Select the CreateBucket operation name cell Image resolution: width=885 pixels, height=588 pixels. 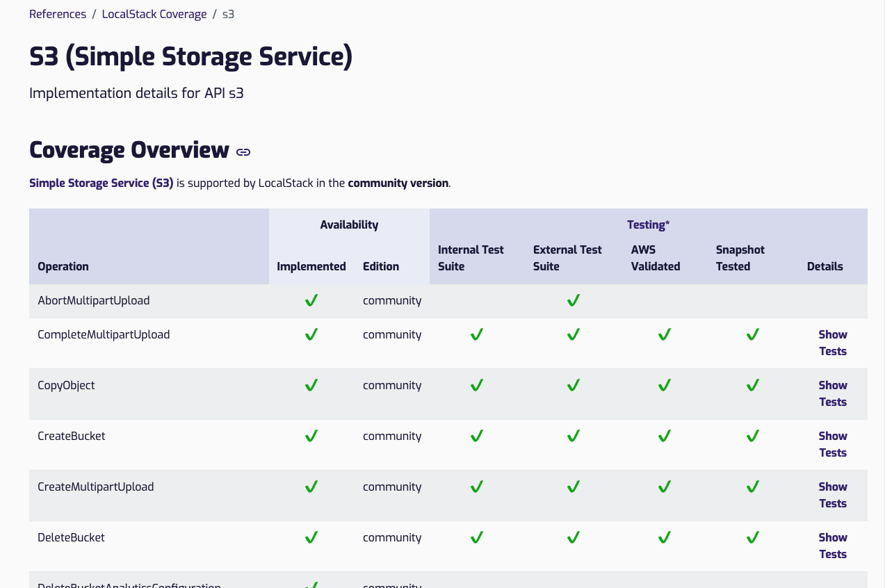click(72, 436)
